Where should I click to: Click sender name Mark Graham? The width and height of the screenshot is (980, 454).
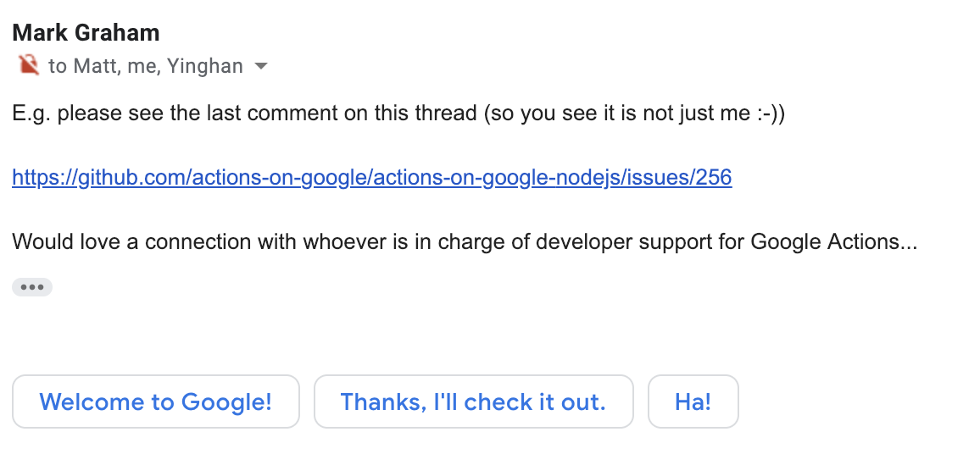86,32
